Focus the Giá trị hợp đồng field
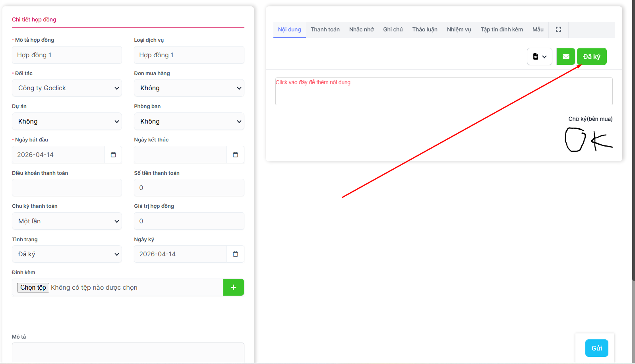 189,221
